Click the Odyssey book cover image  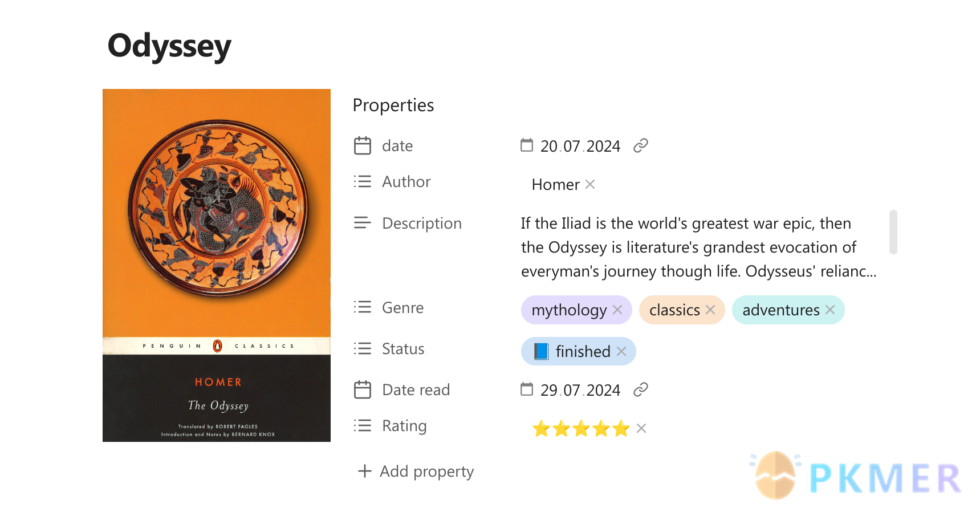[x=217, y=265]
